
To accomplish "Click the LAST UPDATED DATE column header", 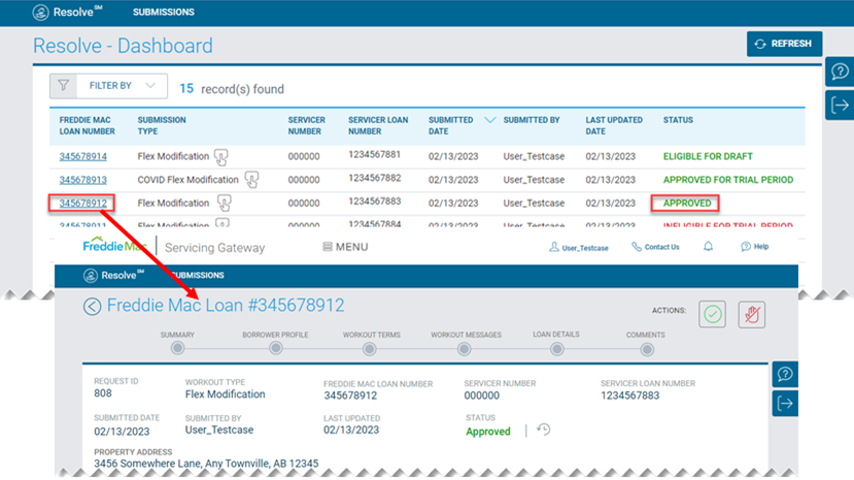I will 614,125.
